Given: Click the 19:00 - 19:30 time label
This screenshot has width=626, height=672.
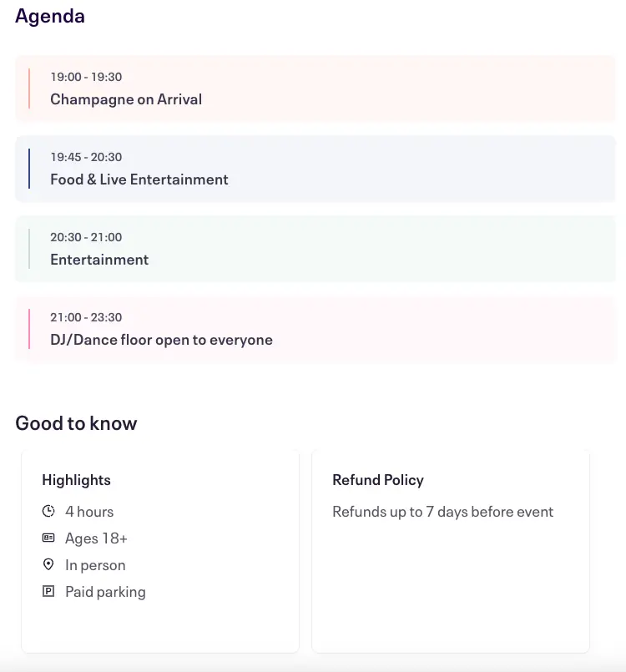Looking at the screenshot, I should (x=86, y=77).
